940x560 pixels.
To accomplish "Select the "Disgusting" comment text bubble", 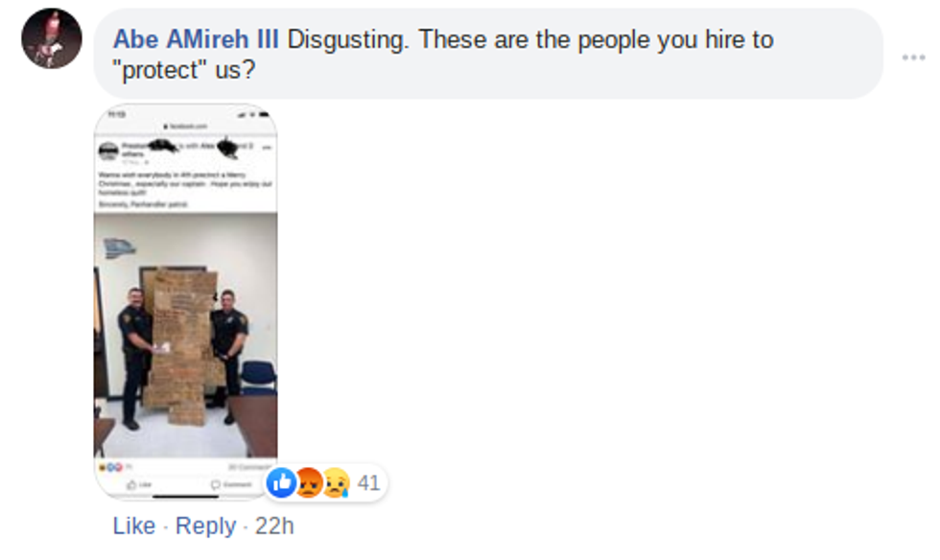I will coord(488,54).
